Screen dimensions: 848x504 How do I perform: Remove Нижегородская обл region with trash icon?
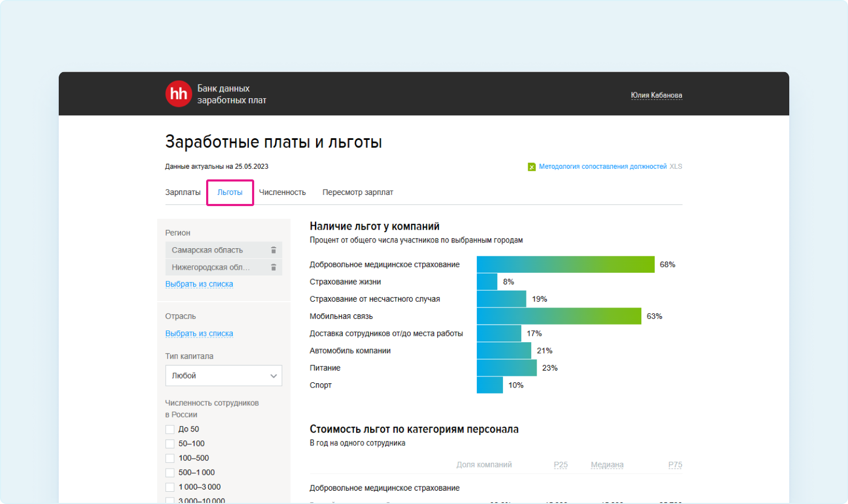coord(273,267)
